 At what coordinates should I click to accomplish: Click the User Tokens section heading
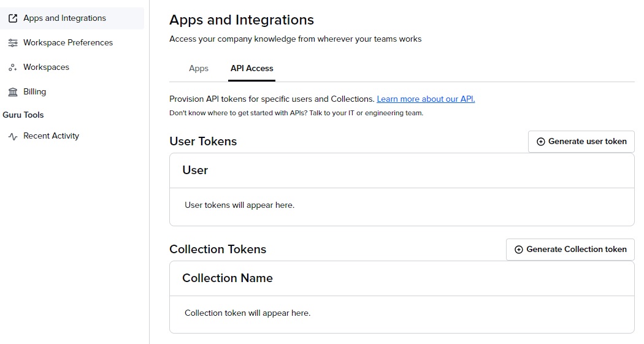203,142
